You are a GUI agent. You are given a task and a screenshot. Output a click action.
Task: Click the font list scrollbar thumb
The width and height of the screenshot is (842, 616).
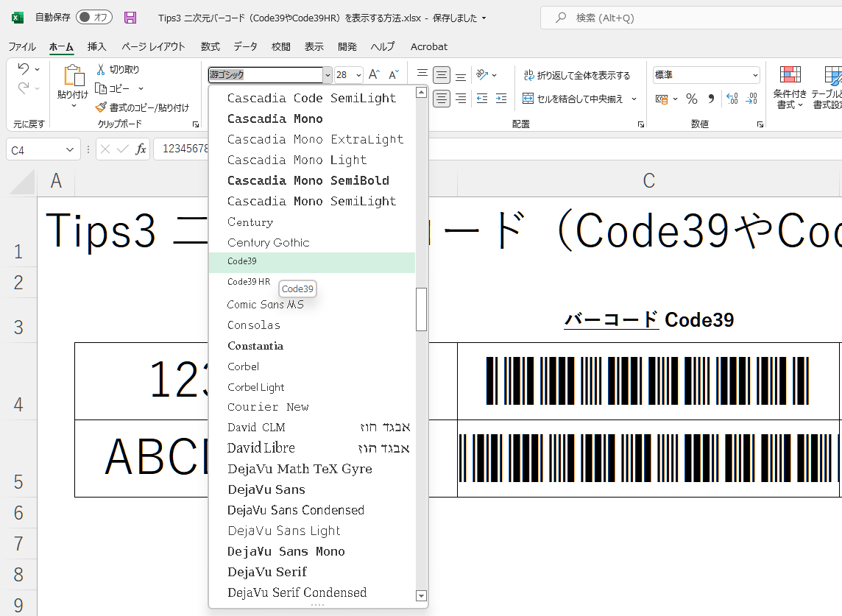point(421,309)
